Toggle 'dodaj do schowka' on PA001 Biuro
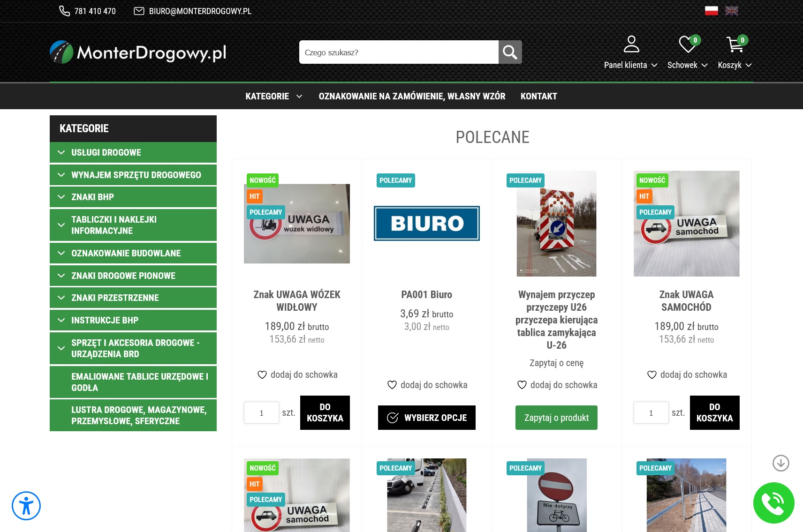The image size is (803, 532). click(x=426, y=385)
